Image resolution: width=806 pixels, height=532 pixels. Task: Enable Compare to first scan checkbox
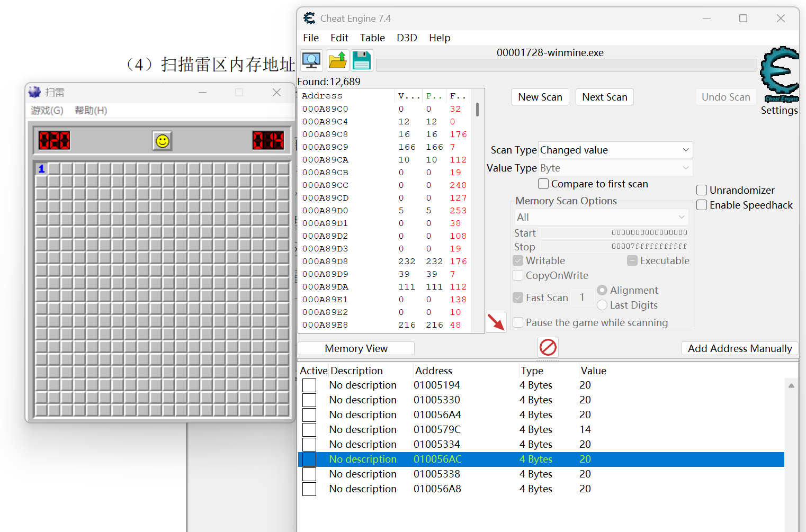pyautogui.click(x=543, y=184)
